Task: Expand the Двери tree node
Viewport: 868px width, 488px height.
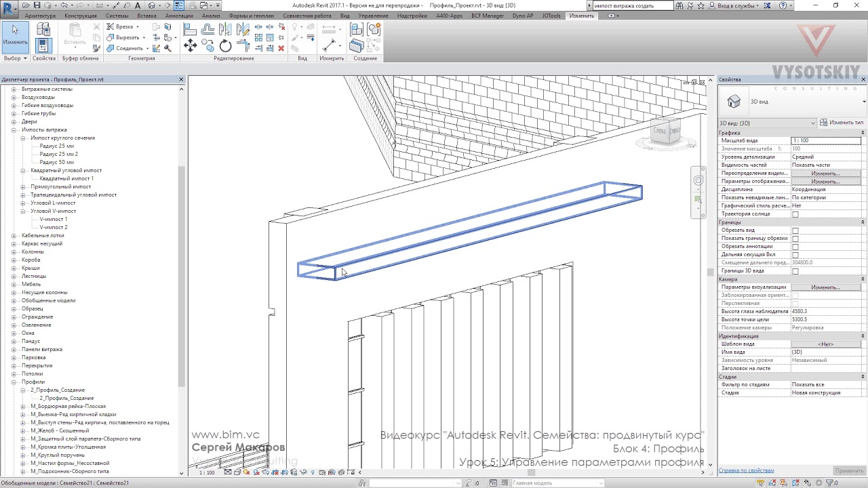Action: pos(14,122)
